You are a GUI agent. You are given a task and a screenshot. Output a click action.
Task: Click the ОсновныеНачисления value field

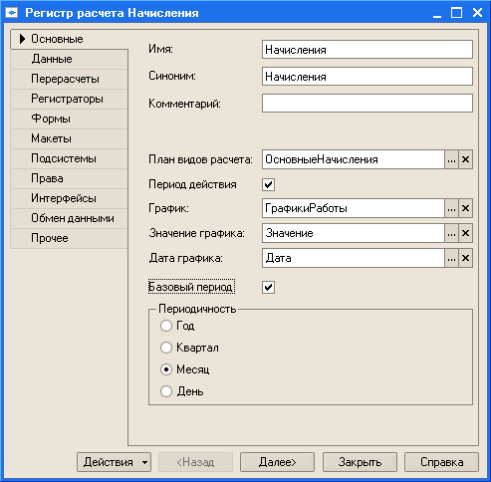353,159
